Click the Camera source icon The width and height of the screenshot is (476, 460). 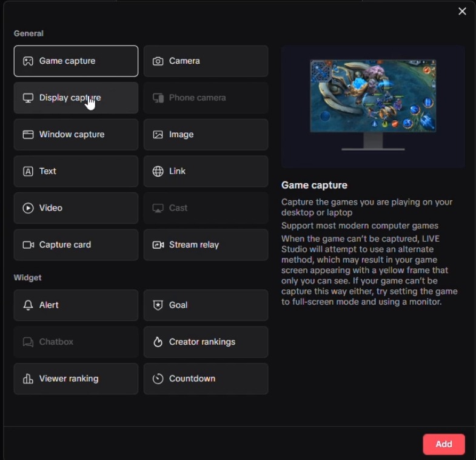click(x=158, y=61)
